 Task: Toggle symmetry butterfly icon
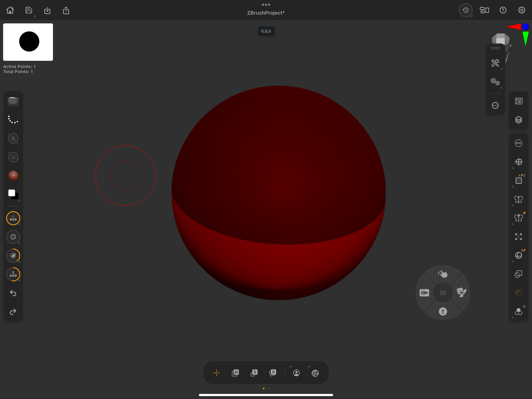coord(519,199)
